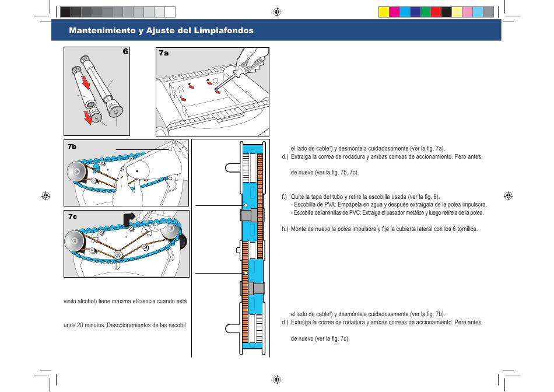The width and height of the screenshot is (554, 392).
Task: Click the header title Mantenimiento y Ajuste del Limpiafondos
Action: (x=161, y=30)
